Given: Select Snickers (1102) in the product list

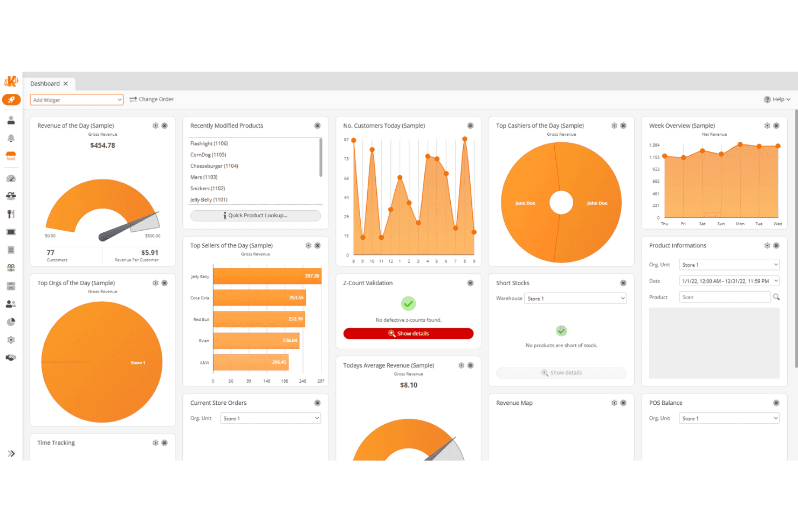Looking at the screenshot, I should (208, 189).
